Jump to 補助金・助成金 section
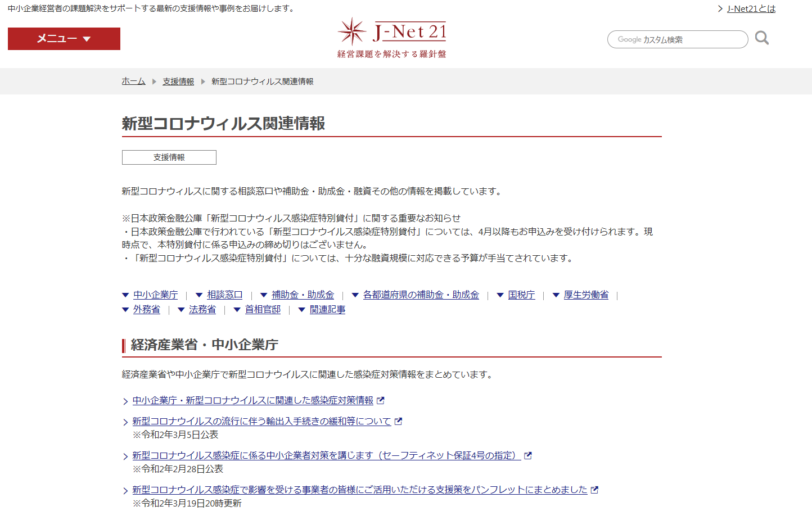The image size is (812, 511). (x=303, y=295)
